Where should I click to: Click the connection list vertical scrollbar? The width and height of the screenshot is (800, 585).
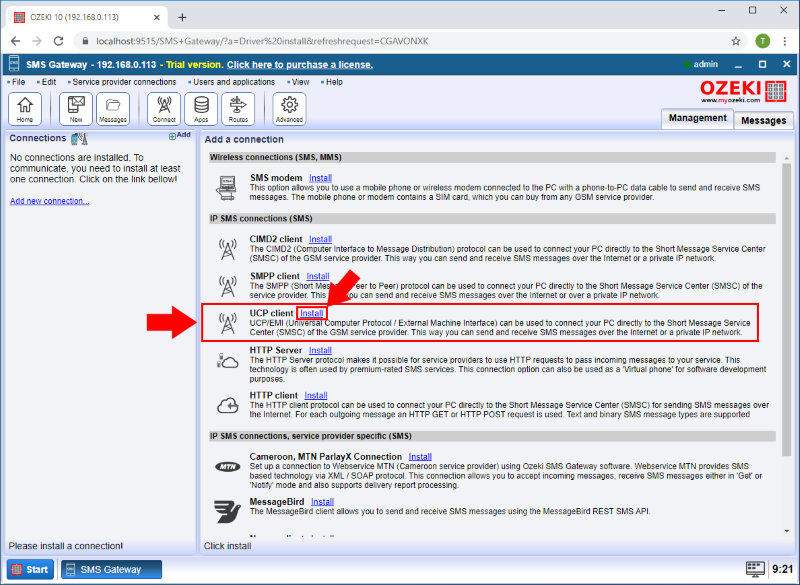click(786, 310)
